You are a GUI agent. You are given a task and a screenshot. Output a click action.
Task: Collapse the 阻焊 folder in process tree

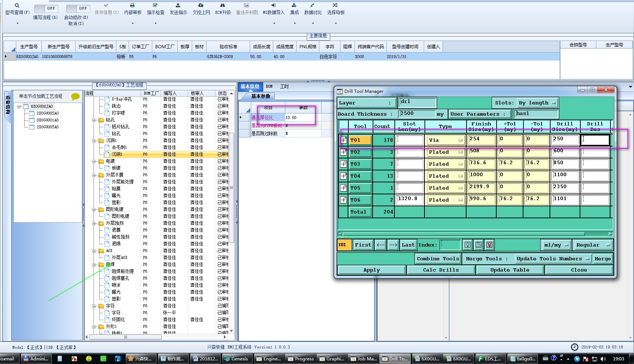pyautogui.click(x=94, y=265)
